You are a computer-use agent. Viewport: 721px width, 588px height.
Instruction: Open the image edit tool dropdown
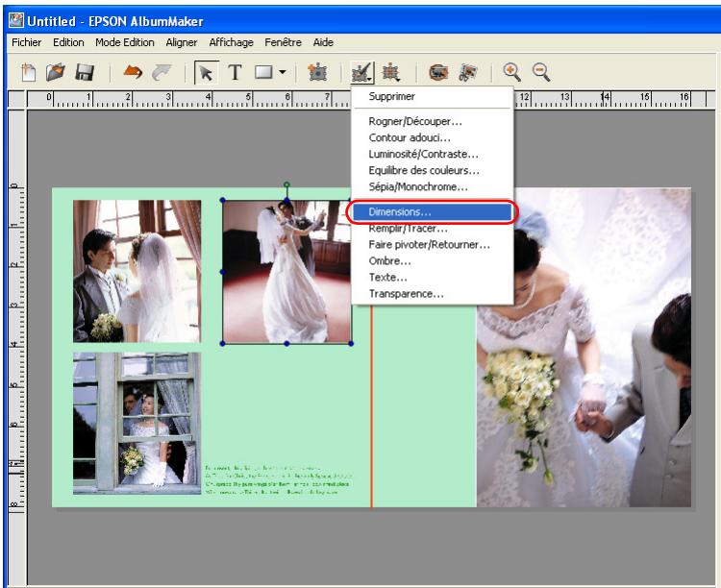pyautogui.click(x=361, y=73)
